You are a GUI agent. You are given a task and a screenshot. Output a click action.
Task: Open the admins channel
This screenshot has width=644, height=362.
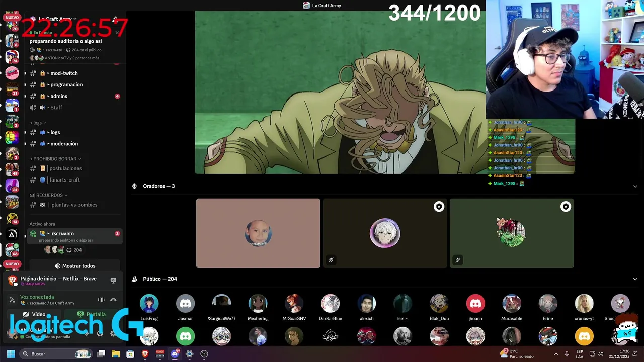73,96
